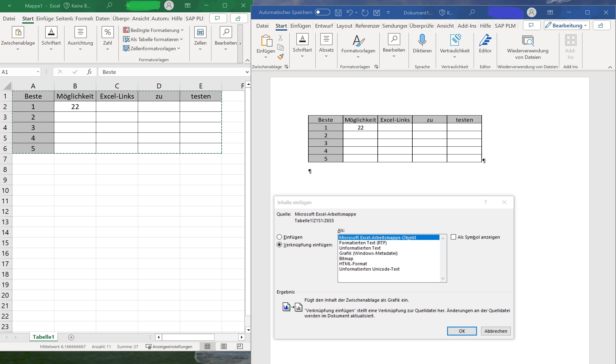Enable Als Symbol anzeigen checkbox
Screen dimensions: 616x364
[453, 237]
